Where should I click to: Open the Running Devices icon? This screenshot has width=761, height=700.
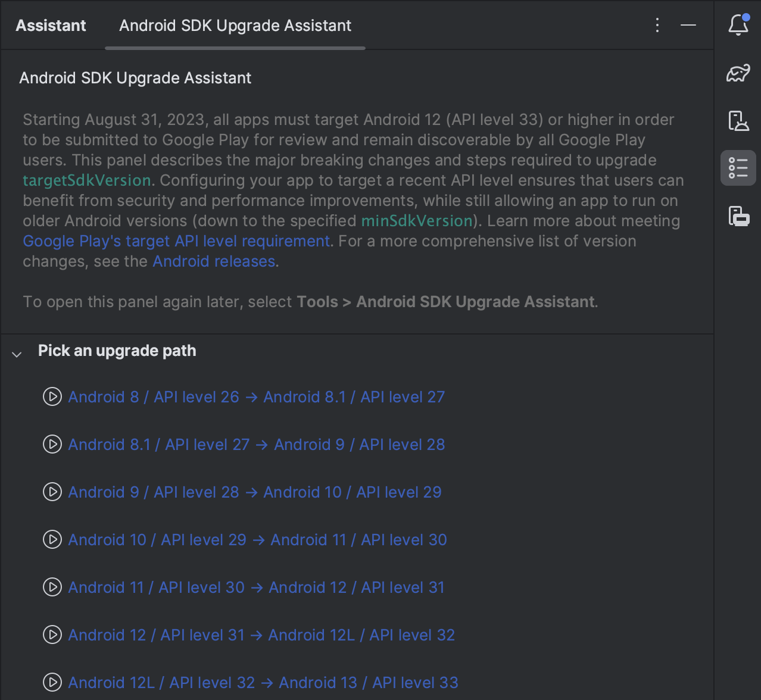pos(738,215)
